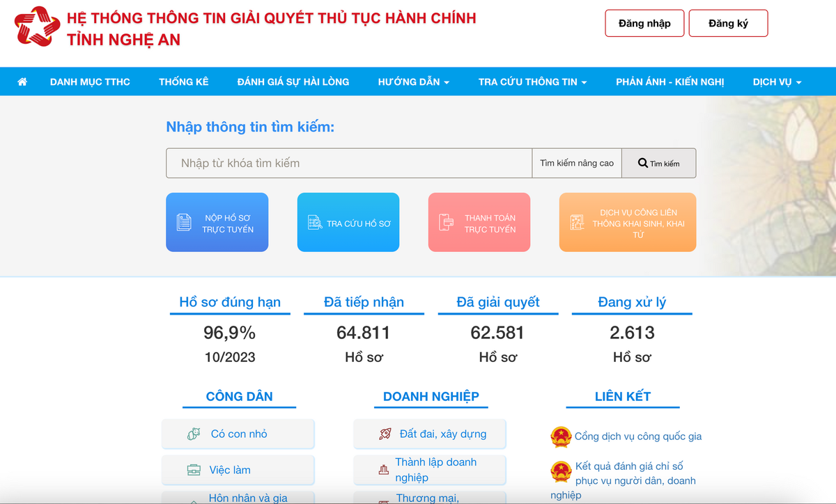This screenshot has width=836, height=504.
Task: Expand the Dịch vụ dropdown
Action: coord(776,81)
